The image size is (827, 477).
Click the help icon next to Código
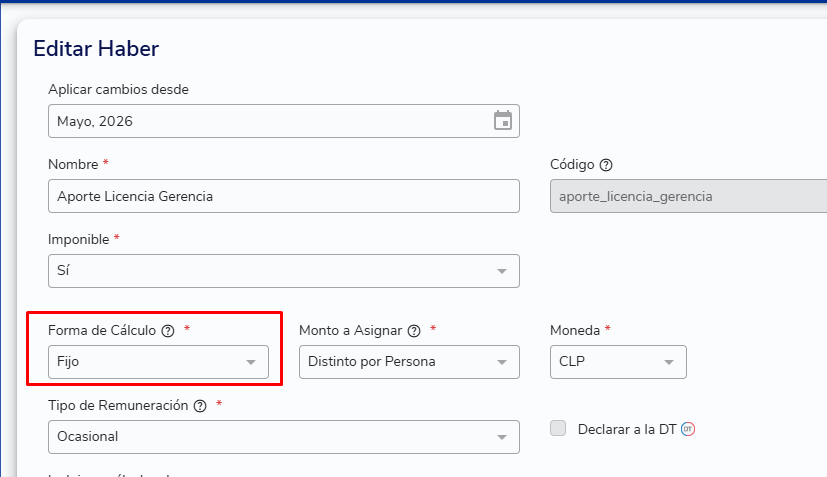click(x=606, y=165)
